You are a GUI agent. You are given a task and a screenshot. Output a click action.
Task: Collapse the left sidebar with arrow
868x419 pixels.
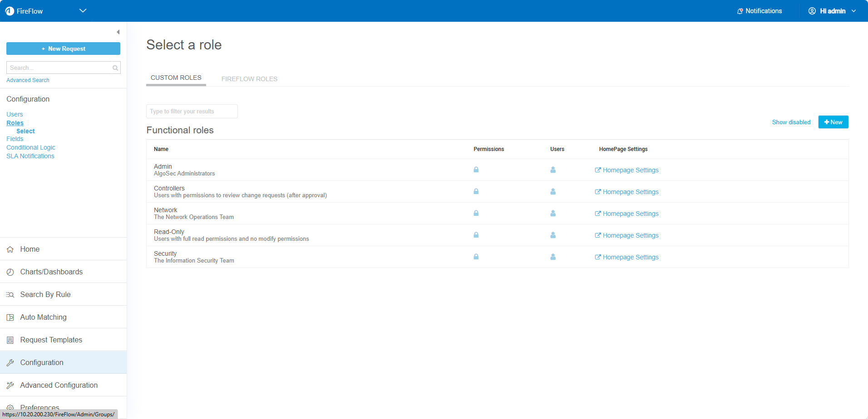pyautogui.click(x=118, y=32)
